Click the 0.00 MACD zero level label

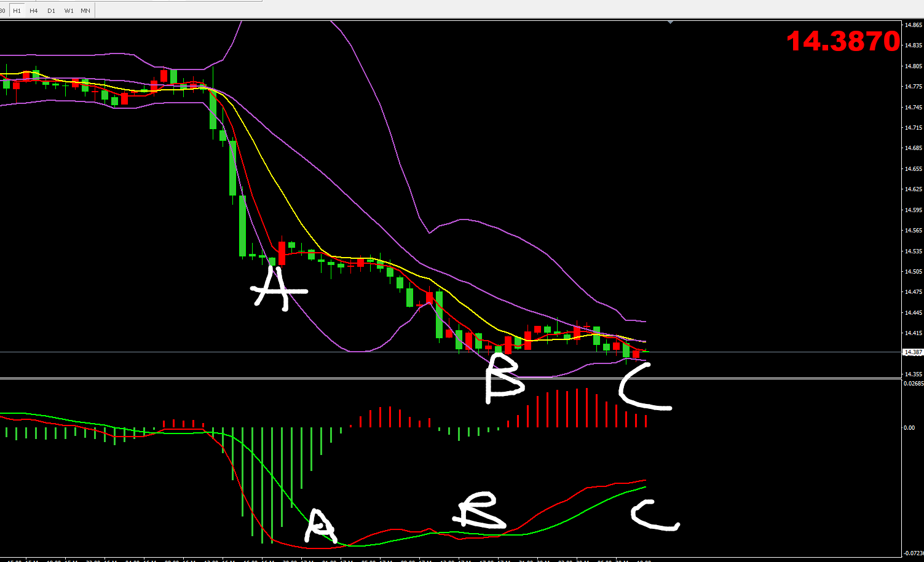(x=909, y=428)
